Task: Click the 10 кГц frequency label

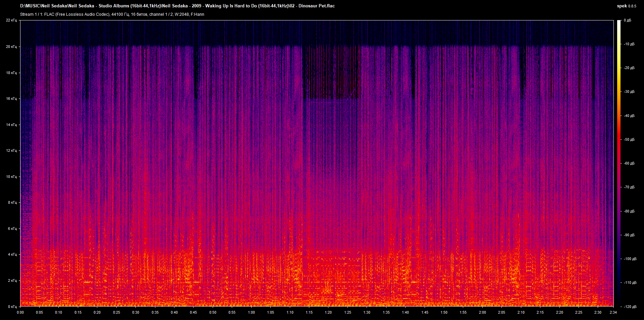Action: click(11, 177)
